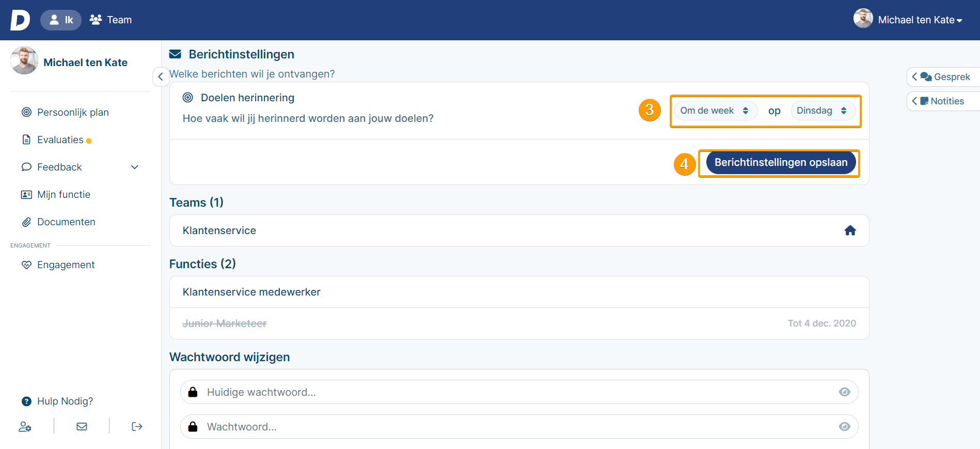
Task: Select the Junior Marketeer row
Action: [519, 323]
